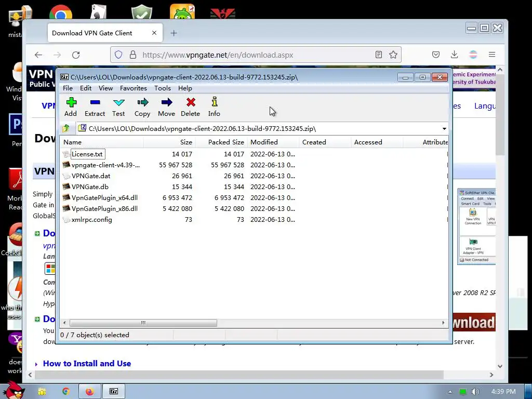Open the Firefox hamburger menu
532x399 pixels.
492,55
